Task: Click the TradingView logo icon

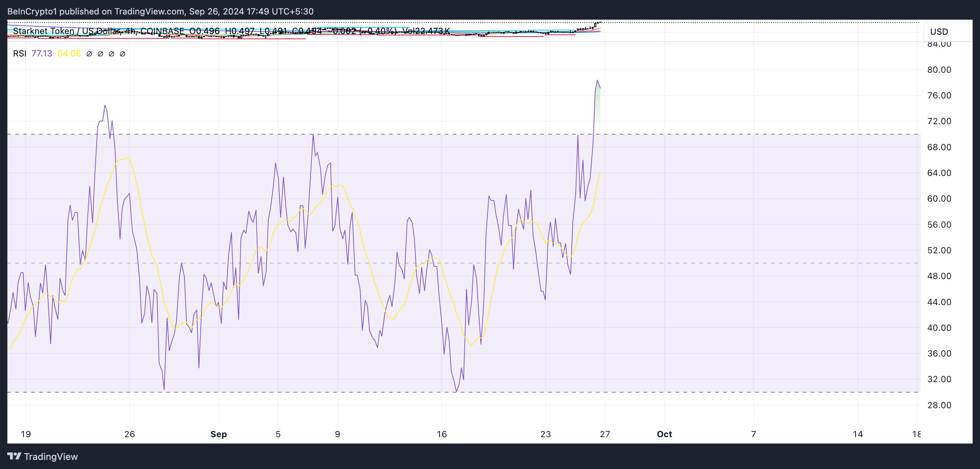Action: tap(14, 456)
